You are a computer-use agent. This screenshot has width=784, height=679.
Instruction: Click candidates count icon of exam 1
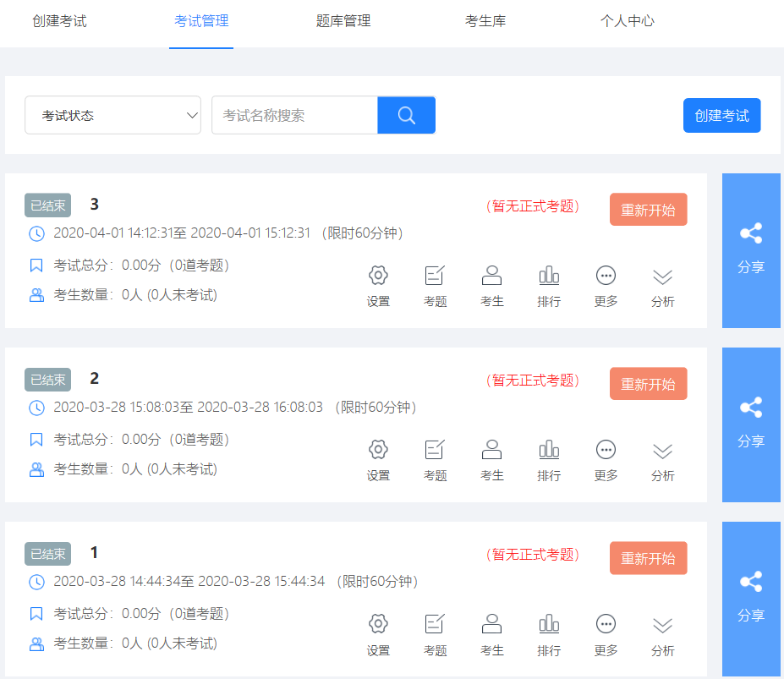pos(36,643)
